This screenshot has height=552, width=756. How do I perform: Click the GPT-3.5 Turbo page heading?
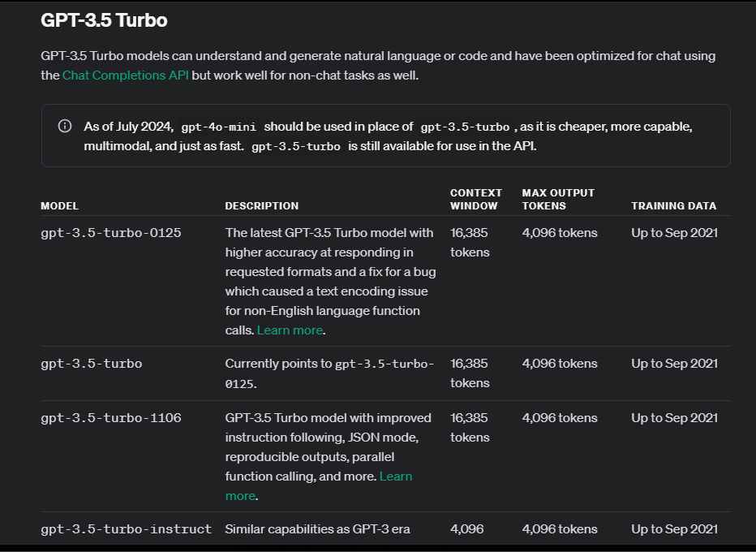pyautogui.click(x=104, y=20)
